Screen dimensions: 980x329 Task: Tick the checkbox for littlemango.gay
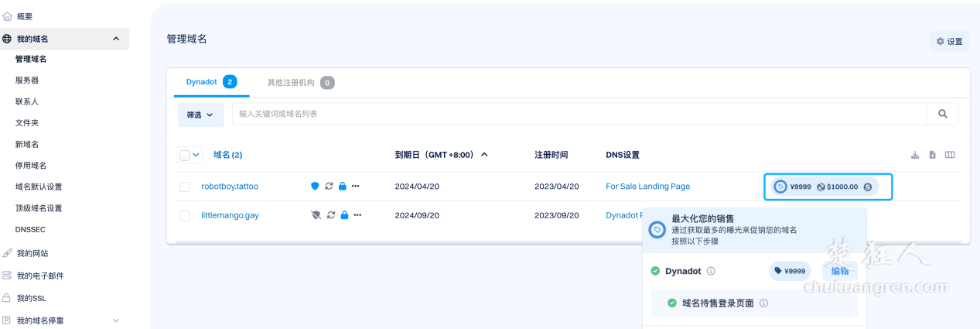184,216
